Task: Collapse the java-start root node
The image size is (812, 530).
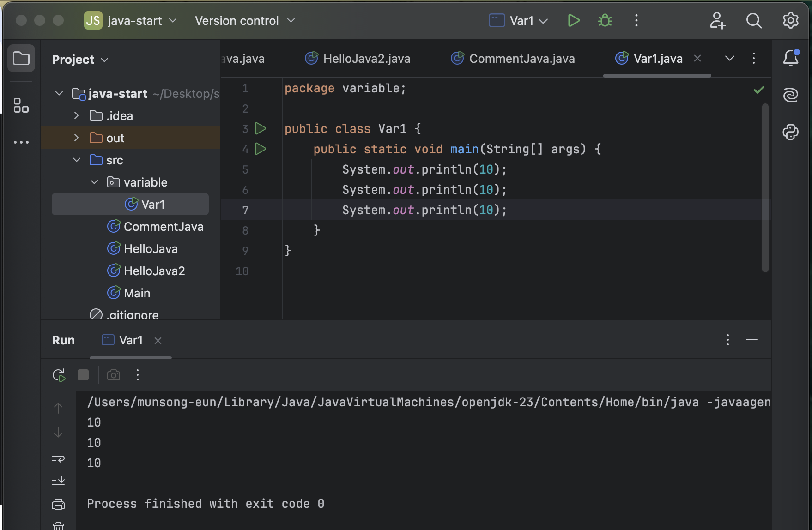Action: point(59,94)
